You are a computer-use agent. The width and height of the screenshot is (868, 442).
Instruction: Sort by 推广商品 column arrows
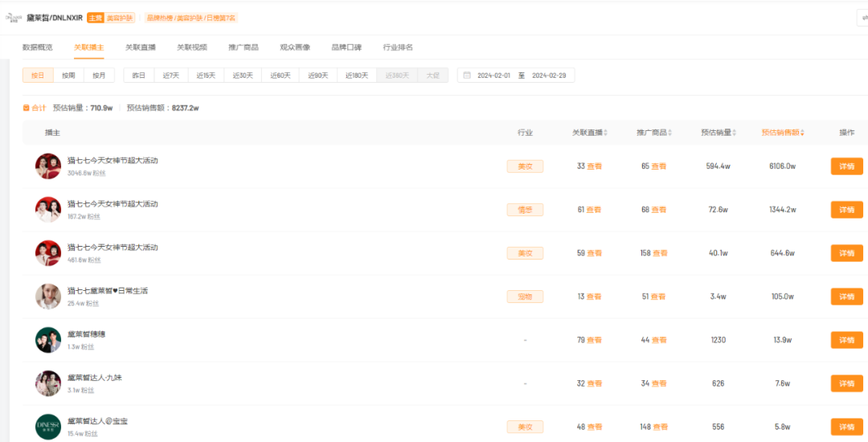point(670,133)
